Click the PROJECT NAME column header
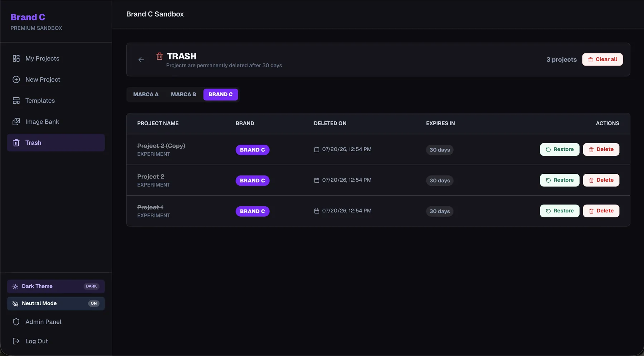644x356 pixels. pyautogui.click(x=158, y=123)
